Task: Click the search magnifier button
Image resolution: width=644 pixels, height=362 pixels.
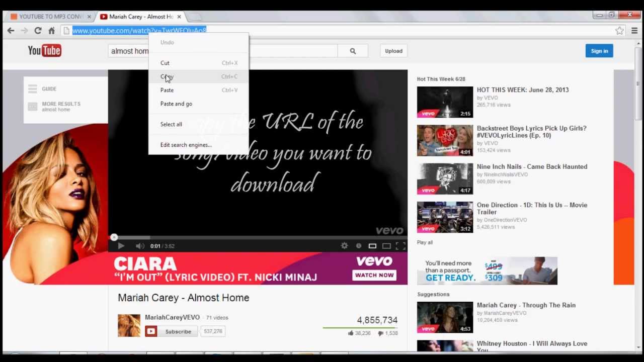Action: click(x=353, y=51)
